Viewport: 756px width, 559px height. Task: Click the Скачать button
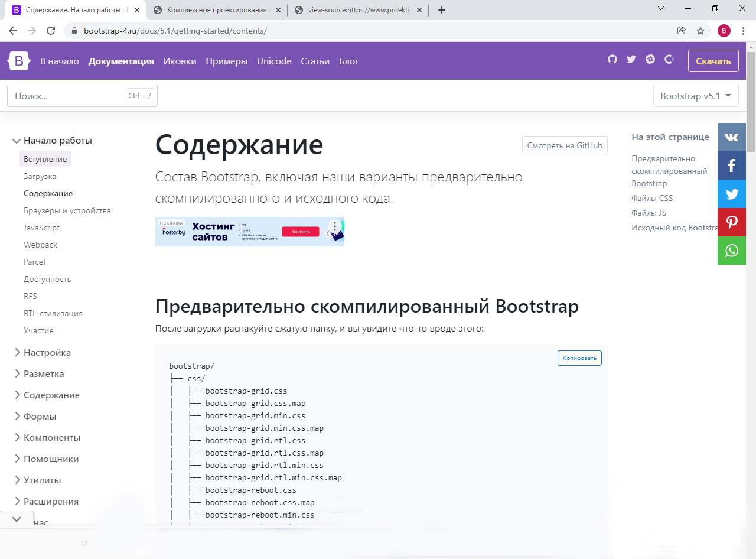[x=713, y=61]
